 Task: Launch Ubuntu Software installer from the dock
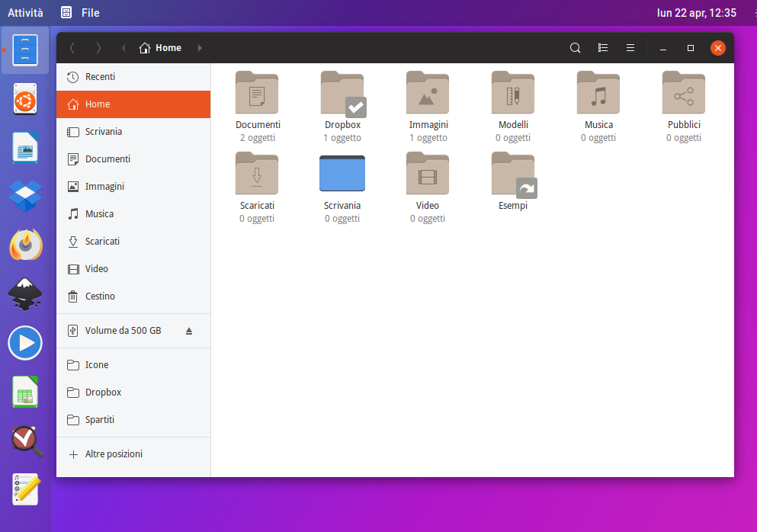pos(25,99)
